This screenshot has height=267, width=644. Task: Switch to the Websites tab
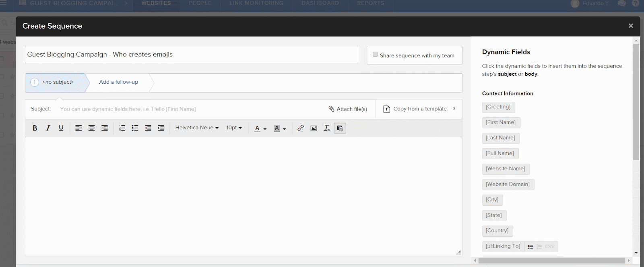pos(156,3)
